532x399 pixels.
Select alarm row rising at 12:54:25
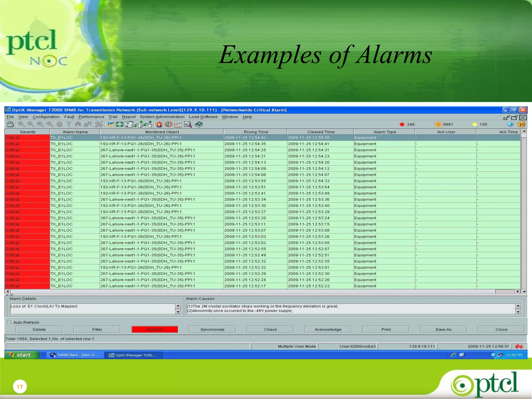(x=263, y=150)
